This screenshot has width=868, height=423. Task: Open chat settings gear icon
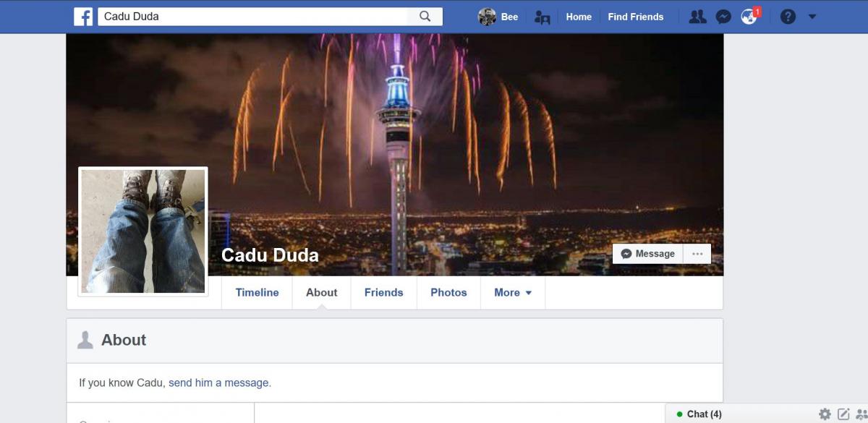825,414
